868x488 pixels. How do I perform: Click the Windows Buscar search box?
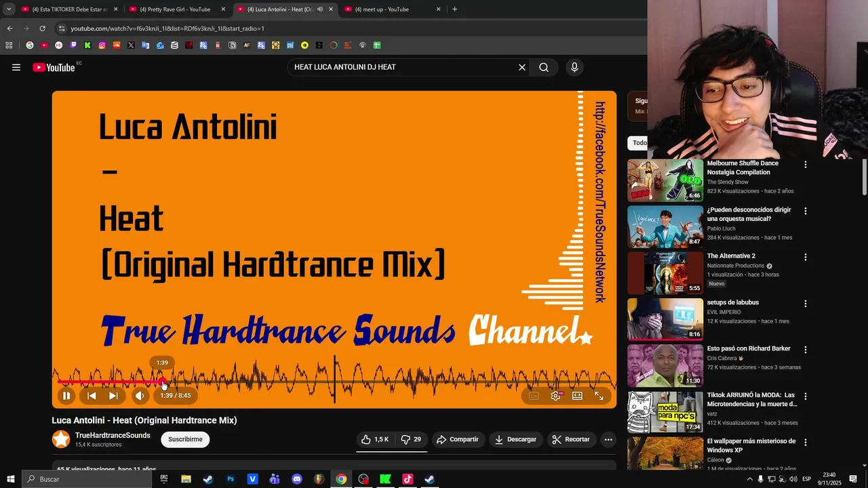click(x=86, y=479)
